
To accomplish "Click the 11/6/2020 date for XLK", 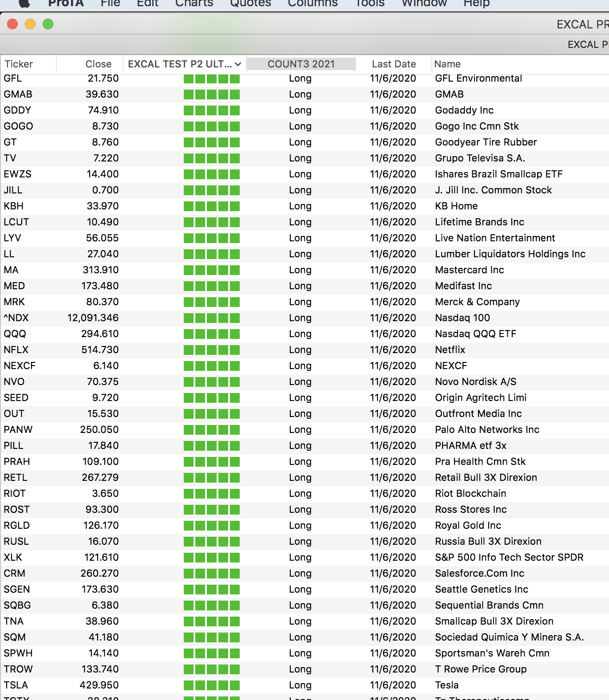I will pyautogui.click(x=393, y=558).
